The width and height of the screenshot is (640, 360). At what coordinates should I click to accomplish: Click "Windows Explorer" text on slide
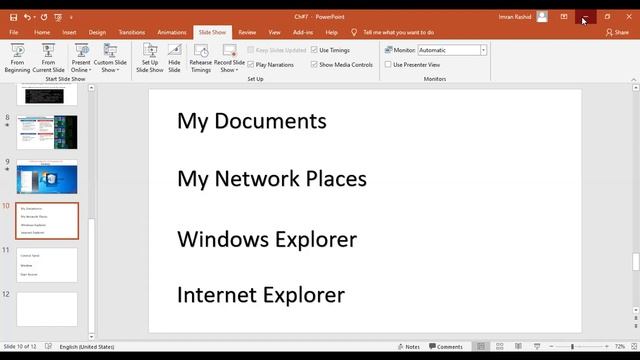point(267,240)
